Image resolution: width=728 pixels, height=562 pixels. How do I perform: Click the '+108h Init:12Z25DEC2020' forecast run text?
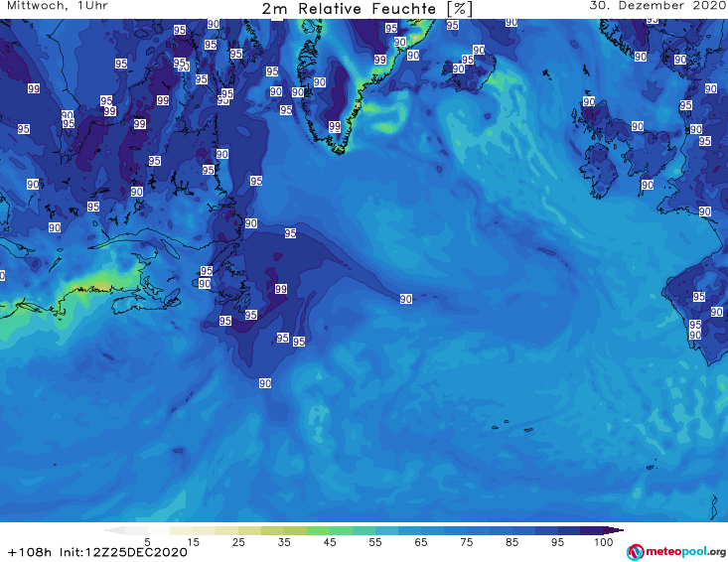tap(97, 552)
